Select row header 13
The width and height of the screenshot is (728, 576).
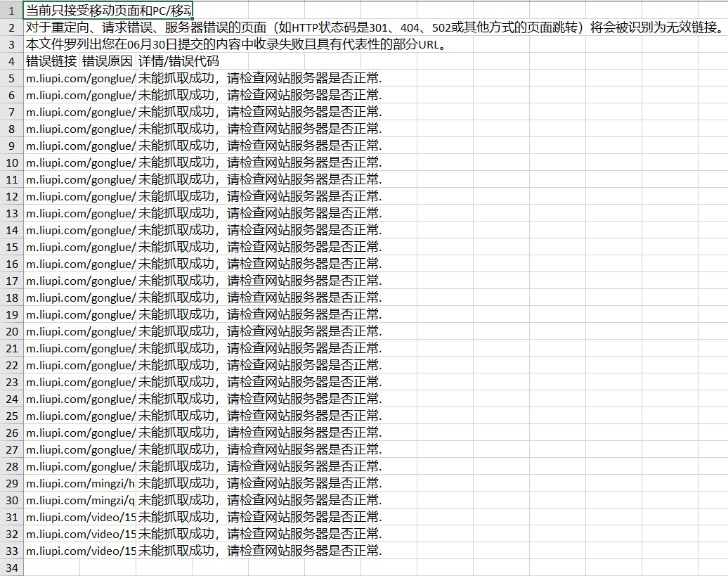(12, 213)
